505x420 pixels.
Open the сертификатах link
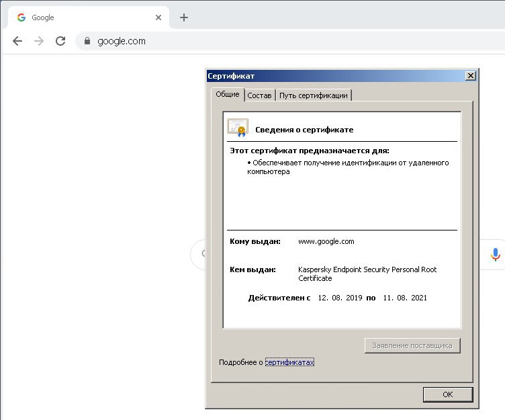pyautogui.click(x=289, y=362)
